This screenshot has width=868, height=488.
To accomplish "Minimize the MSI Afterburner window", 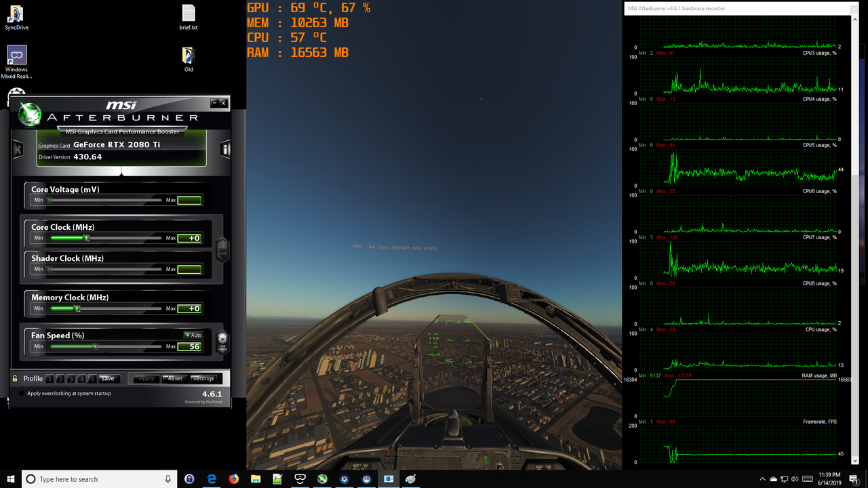I will point(214,103).
